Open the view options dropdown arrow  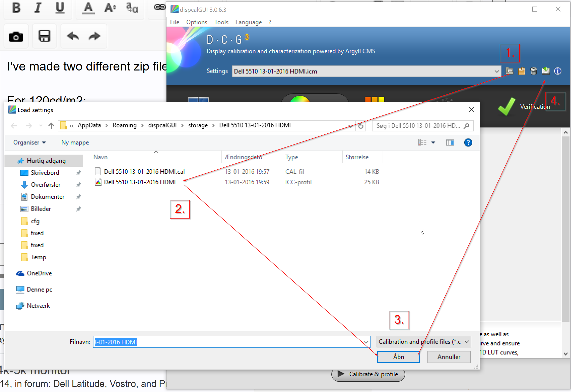click(433, 142)
